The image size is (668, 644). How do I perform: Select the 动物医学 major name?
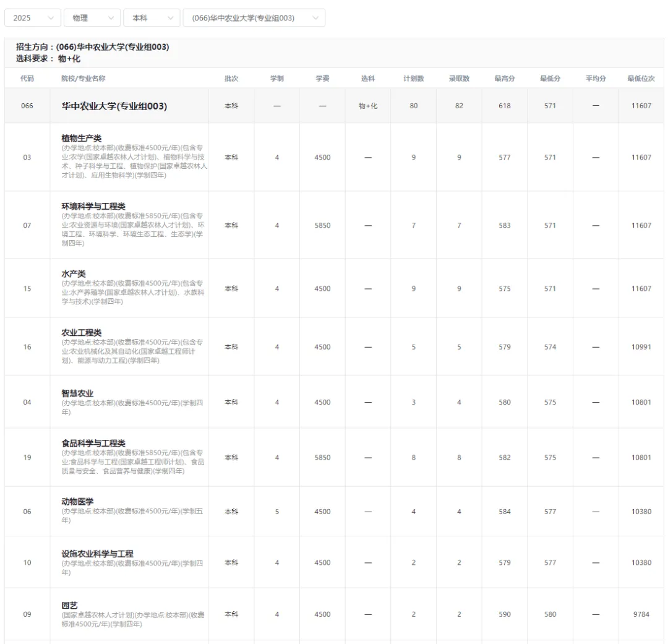pos(77,502)
